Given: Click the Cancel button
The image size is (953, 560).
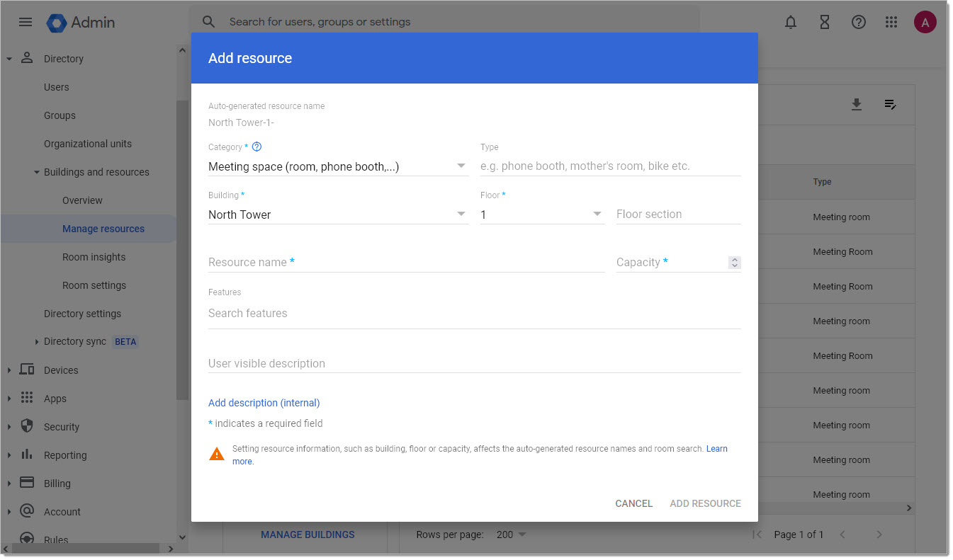Looking at the screenshot, I should point(633,503).
